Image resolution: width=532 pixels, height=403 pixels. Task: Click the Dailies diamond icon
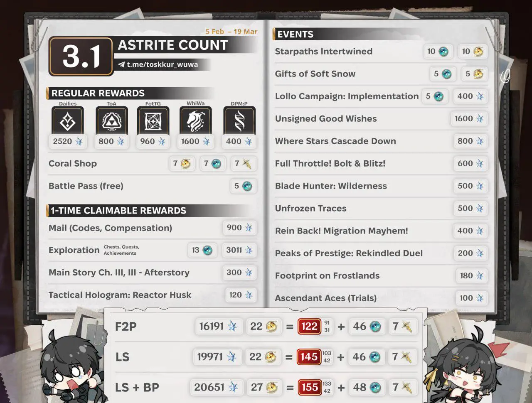67,121
